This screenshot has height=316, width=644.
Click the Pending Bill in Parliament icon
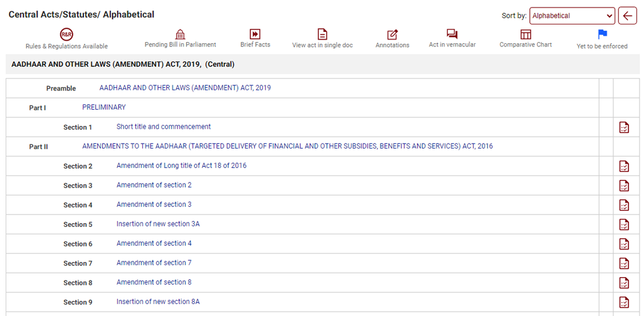click(x=180, y=34)
